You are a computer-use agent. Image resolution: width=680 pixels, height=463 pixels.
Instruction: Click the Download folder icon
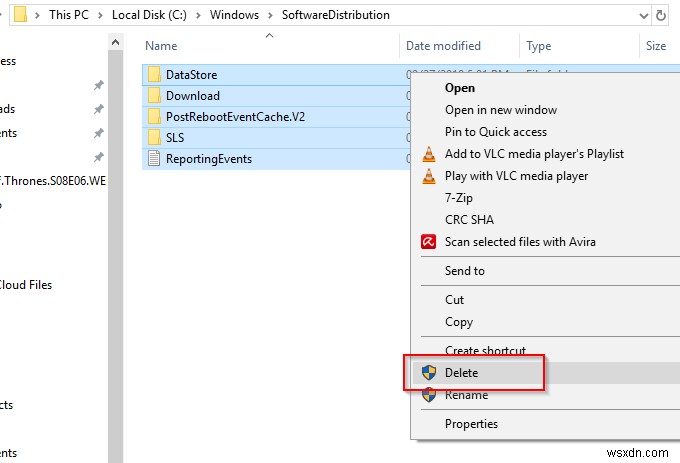coord(154,96)
